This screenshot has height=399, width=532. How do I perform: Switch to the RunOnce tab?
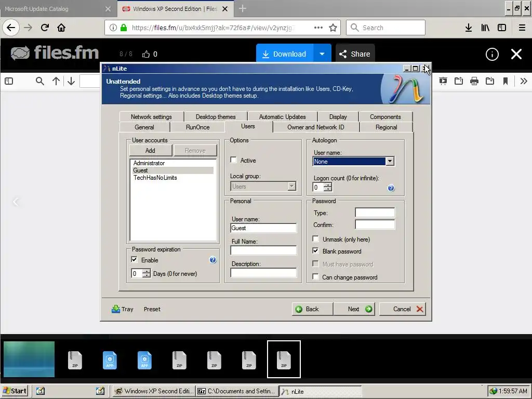pyautogui.click(x=198, y=127)
